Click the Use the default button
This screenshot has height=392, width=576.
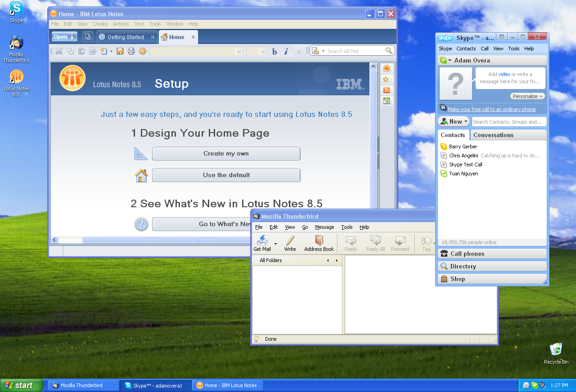tap(226, 175)
